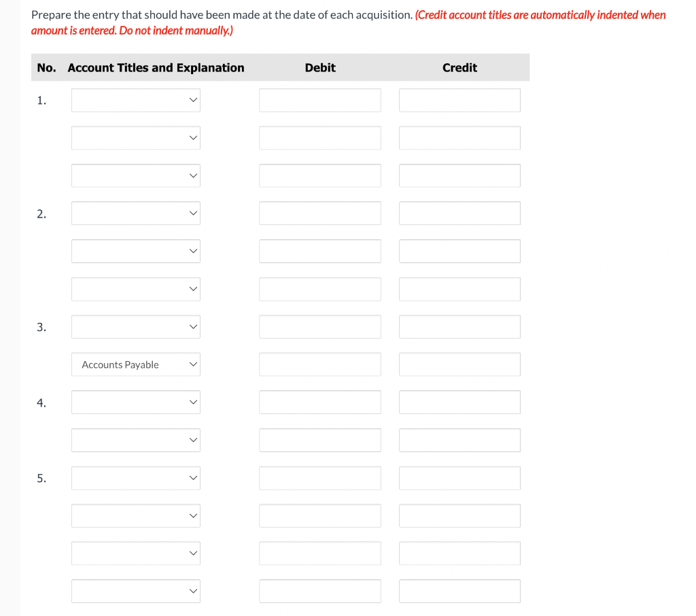Expand the second account dropdown in entry 4
The width and height of the screenshot is (696, 616).
point(135,440)
